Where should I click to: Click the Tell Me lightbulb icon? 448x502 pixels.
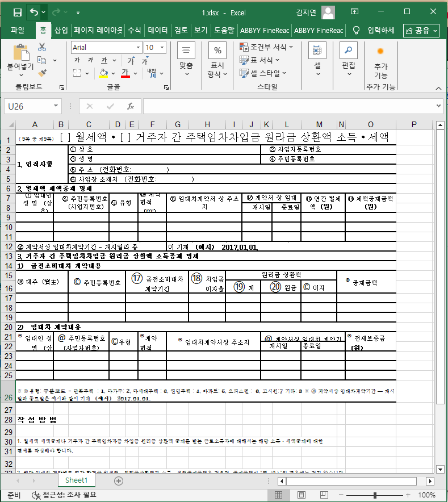(356, 31)
